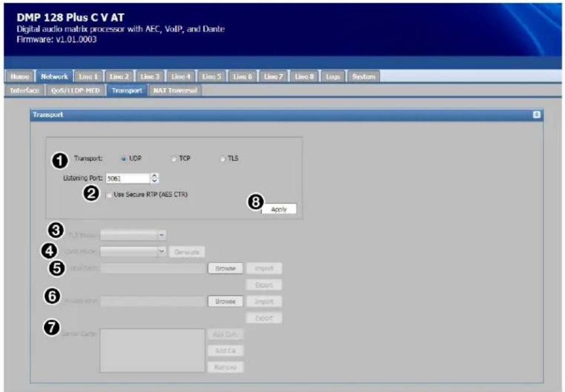The height and width of the screenshot is (392, 565).
Task: Increase the Listening Port value with up arrow
Action: click(x=154, y=176)
